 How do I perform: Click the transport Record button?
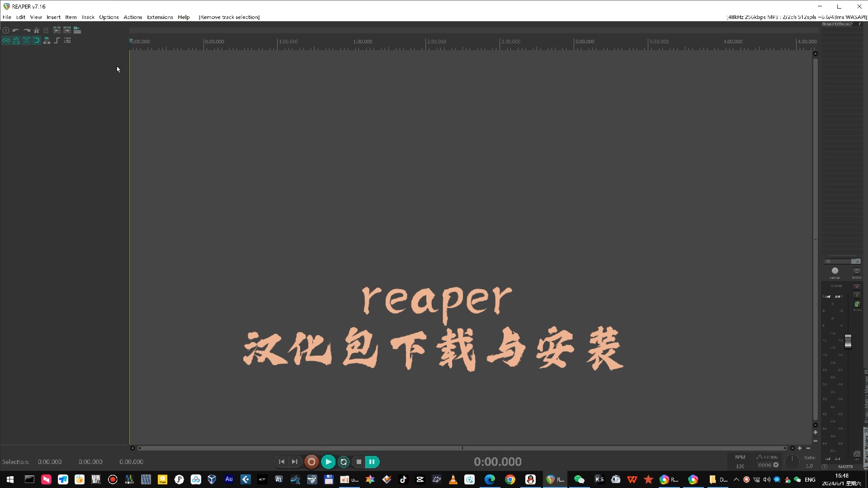(311, 462)
